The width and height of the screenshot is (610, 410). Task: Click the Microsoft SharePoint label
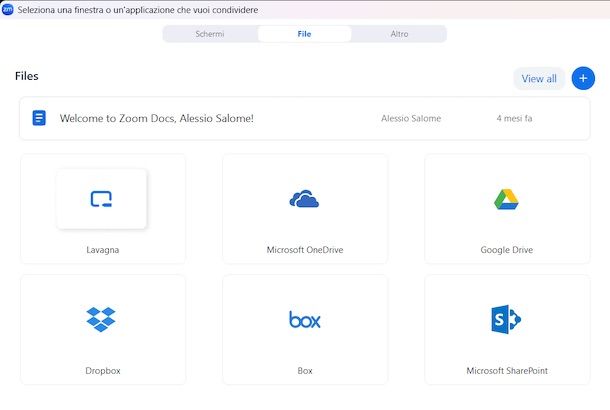tap(507, 371)
